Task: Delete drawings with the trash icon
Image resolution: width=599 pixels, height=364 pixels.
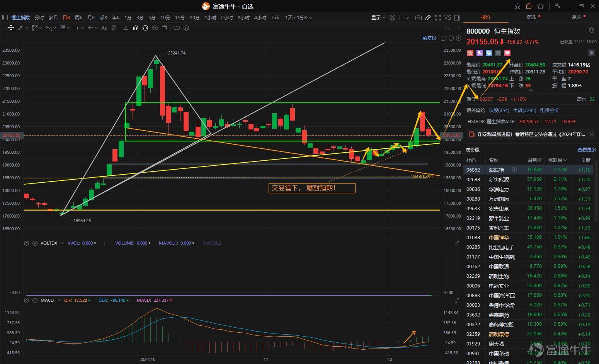Action: (165, 28)
